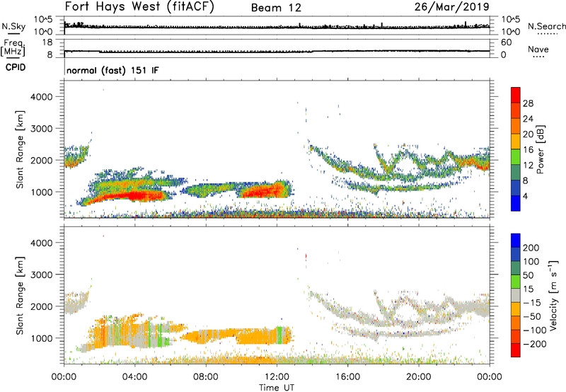Click the "04:00" time axis tick label
The width and height of the screenshot is (566, 392).
point(134,377)
